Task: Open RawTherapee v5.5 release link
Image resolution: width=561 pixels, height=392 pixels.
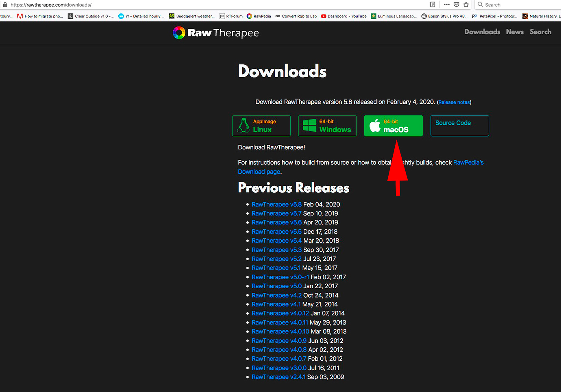Action: pyautogui.click(x=276, y=232)
